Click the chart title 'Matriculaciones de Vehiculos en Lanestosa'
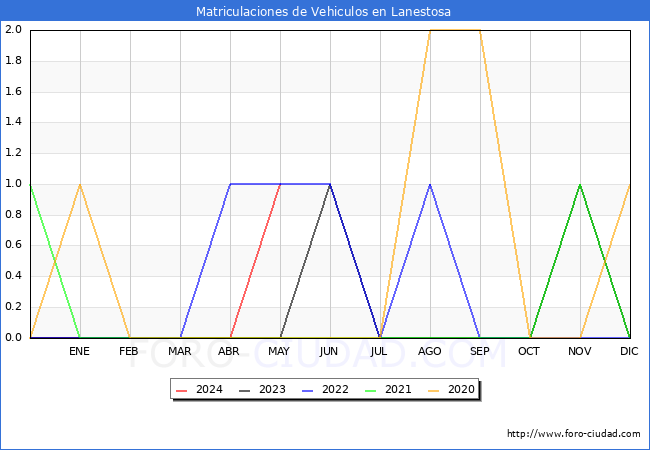The width and height of the screenshot is (650, 450). (323, 11)
